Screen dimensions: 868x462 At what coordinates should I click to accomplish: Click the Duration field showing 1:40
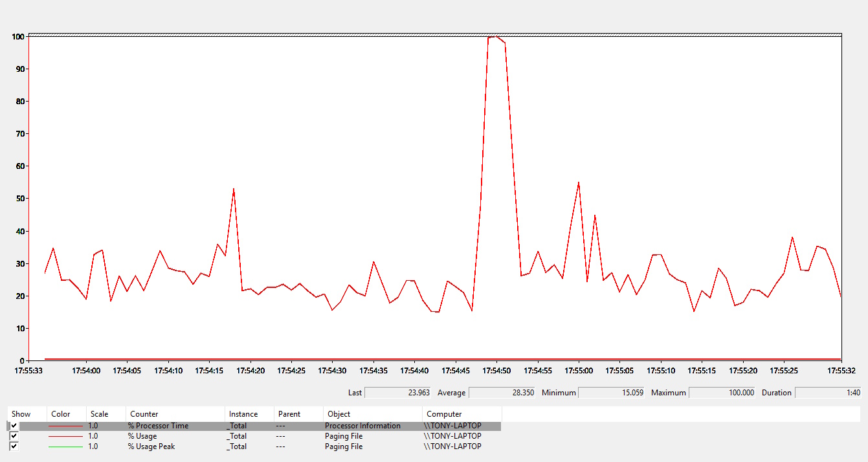click(x=828, y=393)
